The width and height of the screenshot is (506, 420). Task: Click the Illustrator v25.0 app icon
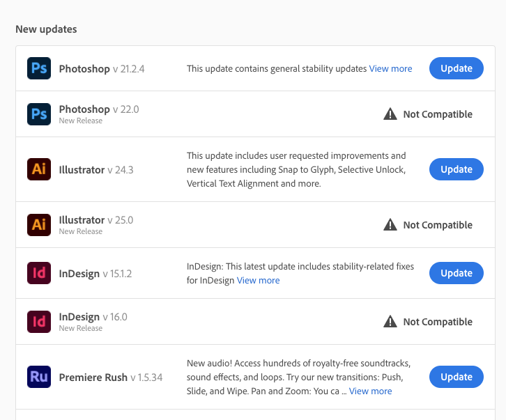[x=39, y=224]
